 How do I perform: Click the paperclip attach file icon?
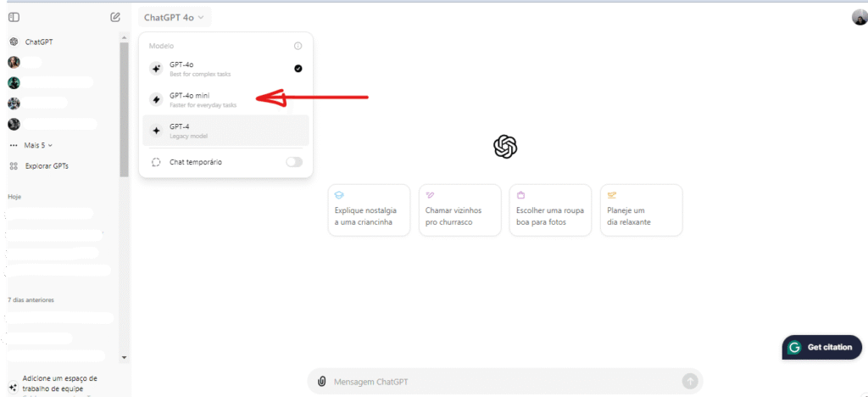(322, 382)
